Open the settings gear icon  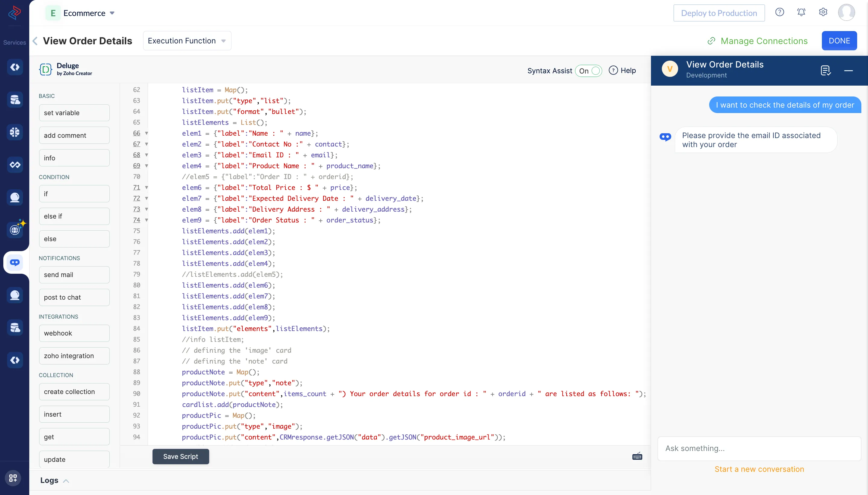coord(823,13)
